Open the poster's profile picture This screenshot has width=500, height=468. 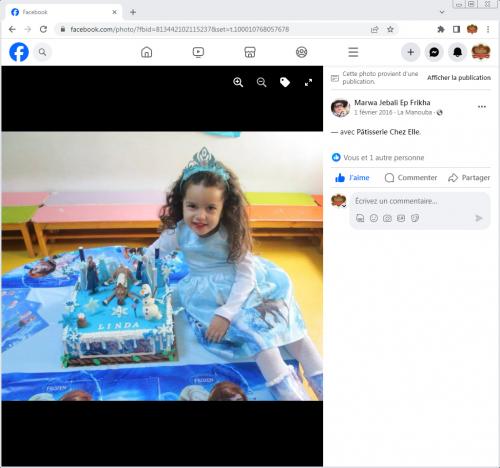pos(340,108)
